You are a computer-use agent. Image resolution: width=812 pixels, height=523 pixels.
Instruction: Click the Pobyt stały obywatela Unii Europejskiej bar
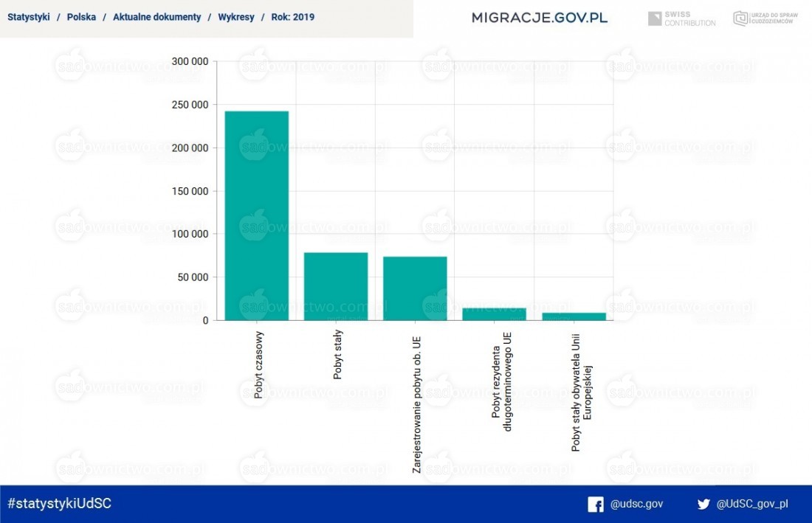pyautogui.click(x=574, y=316)
